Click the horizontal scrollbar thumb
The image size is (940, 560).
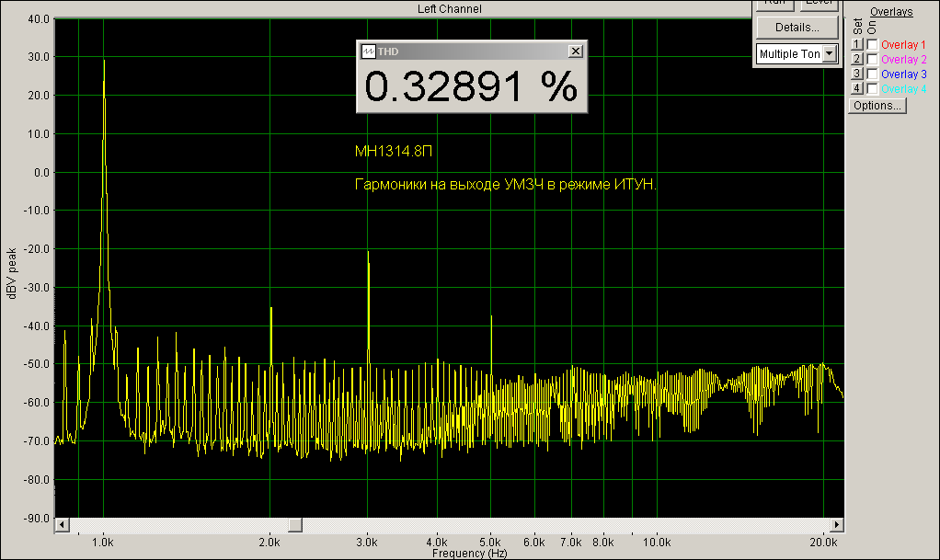[294, 525]
